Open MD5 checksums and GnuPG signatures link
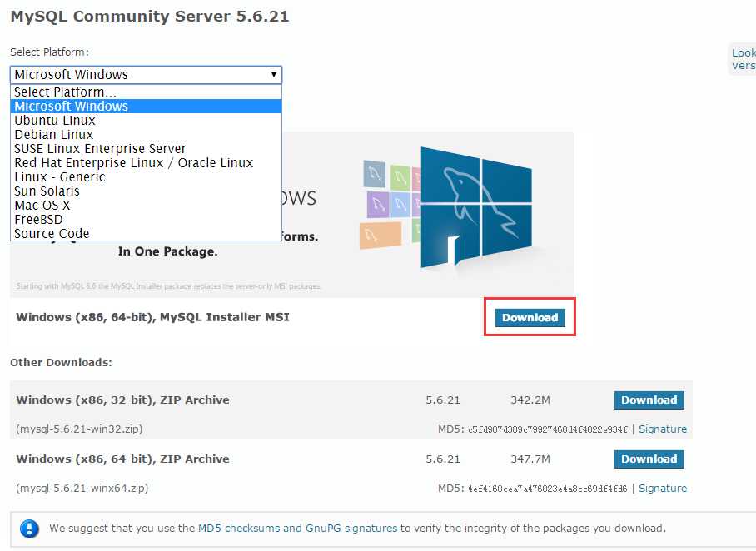The width and height of the screenshot is (756, 551). click(297, 529)
